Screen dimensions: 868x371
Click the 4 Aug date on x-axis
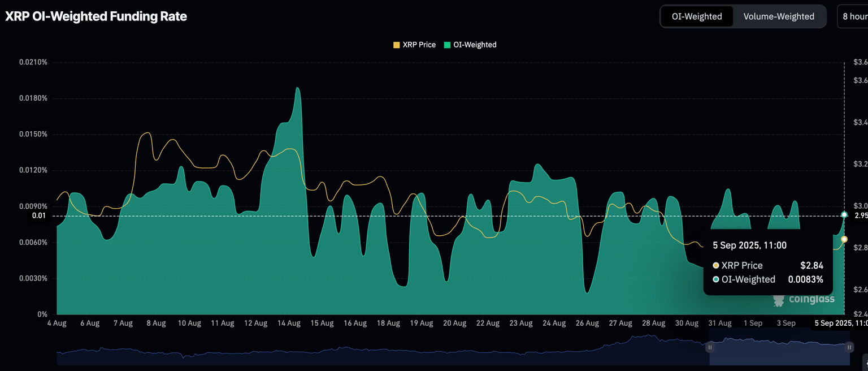[x=57, y=323]
